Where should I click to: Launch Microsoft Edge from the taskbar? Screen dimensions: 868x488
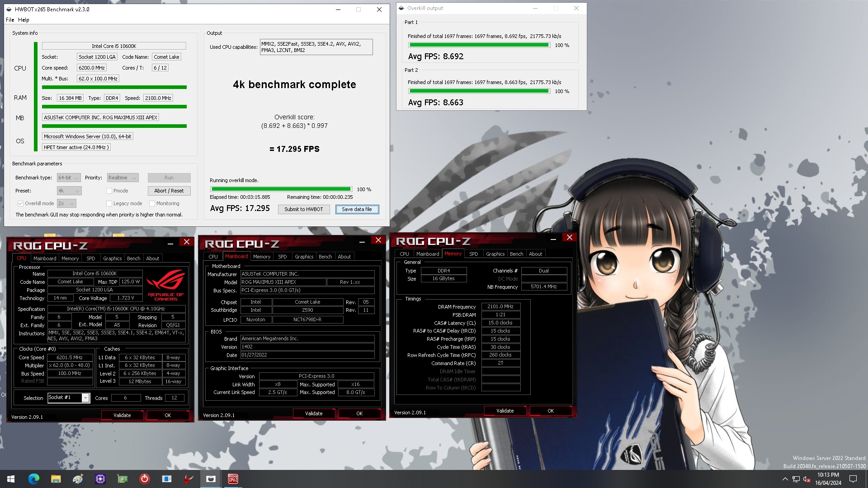[34, 479]
